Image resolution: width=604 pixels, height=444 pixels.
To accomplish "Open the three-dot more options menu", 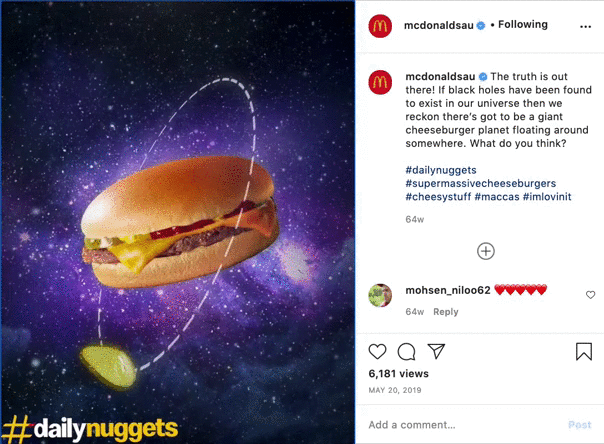I will tap(585, 27).
